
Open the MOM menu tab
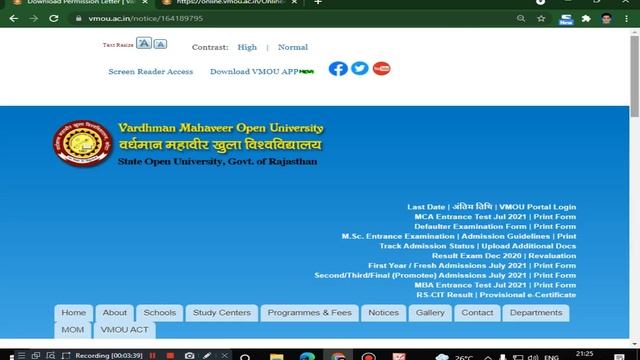tap(73, 330)
